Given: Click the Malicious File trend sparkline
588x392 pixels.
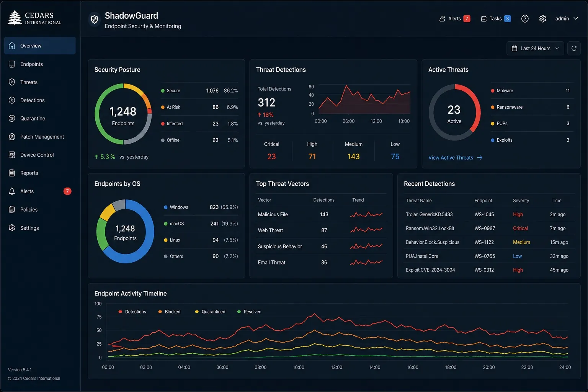Looking at the screenshot, I should pos(366,214).
